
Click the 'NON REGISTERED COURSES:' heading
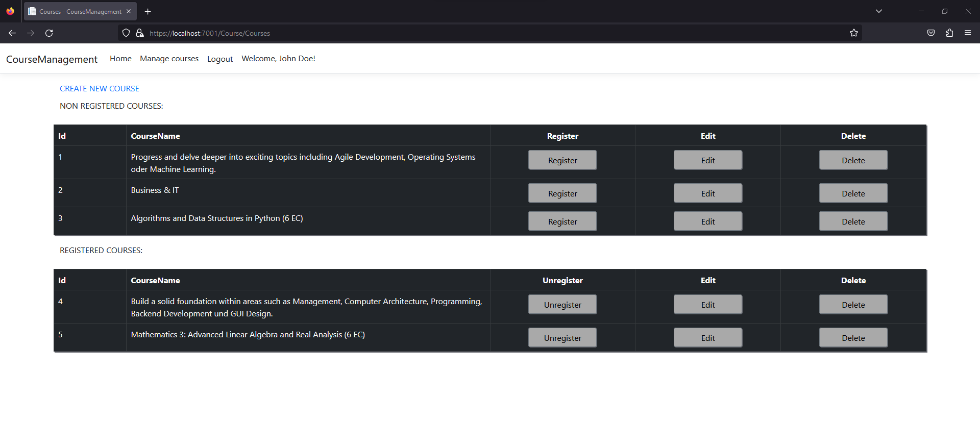111,106
